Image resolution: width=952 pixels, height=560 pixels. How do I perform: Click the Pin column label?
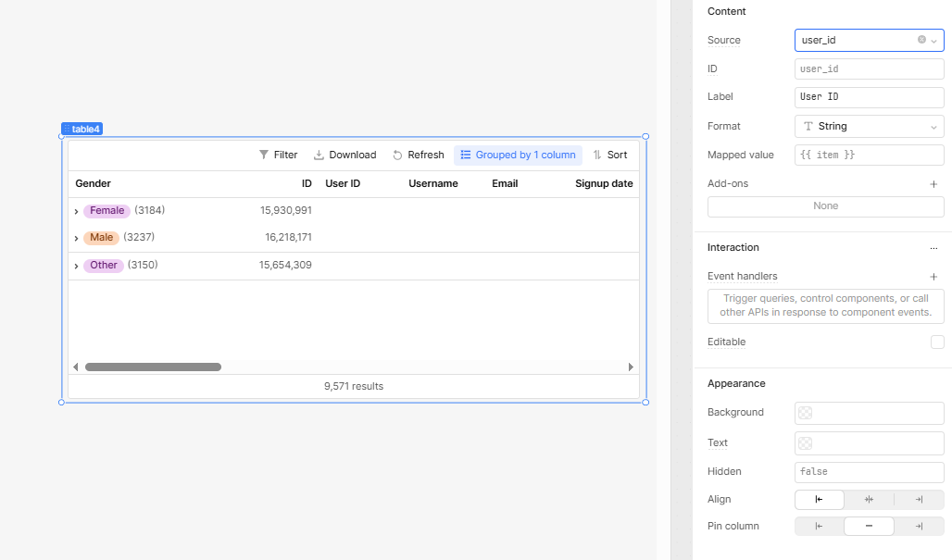(x=733, y=526)
